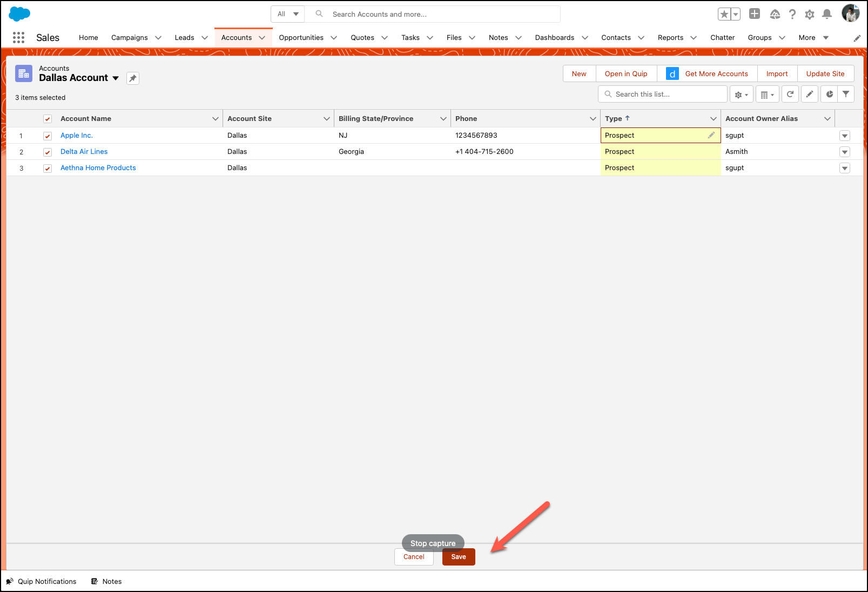This screenshot has height=592, width=868.
Task: Open the Display As table selector
Action: coord(768,95)
